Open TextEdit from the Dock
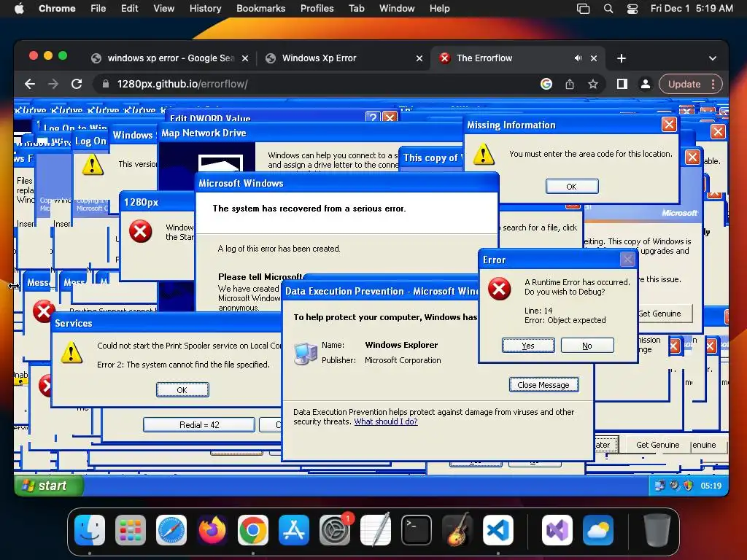The width and height of the screenshot is (747, 560). coord(376,530)
